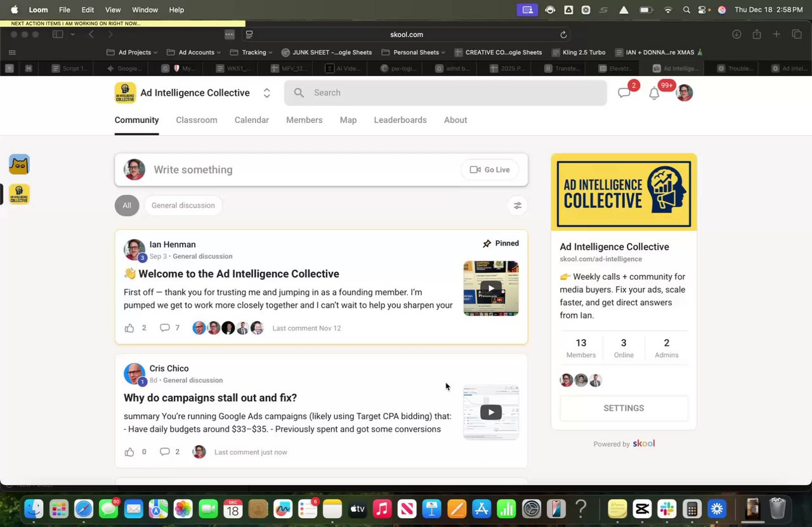Switch to the Calendar tab
Image resolution: width=812 pixels, height=527 pixels.
click(252, 120)
